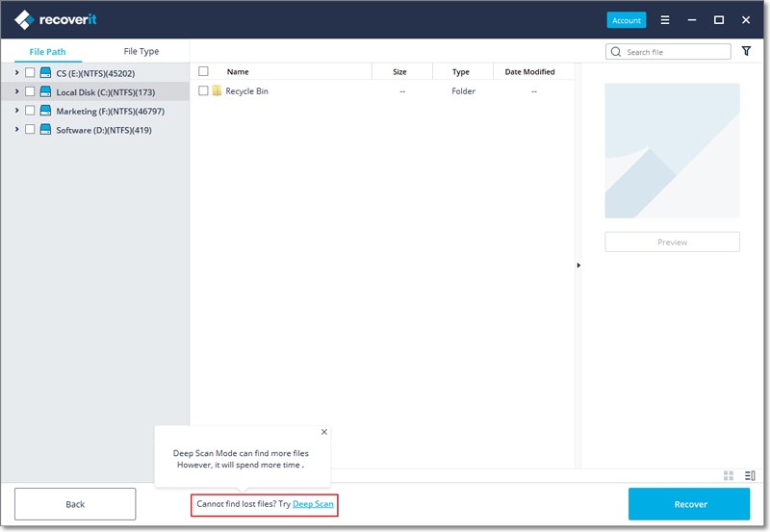770x532 pixels.
Task: Check the Marketing (F:) drive checkbox
Action: point(30,110)
